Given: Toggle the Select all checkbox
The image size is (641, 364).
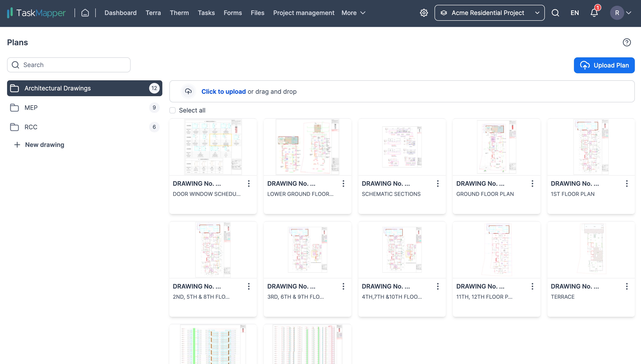Looking at the screenshot, I should coord(172,110).
